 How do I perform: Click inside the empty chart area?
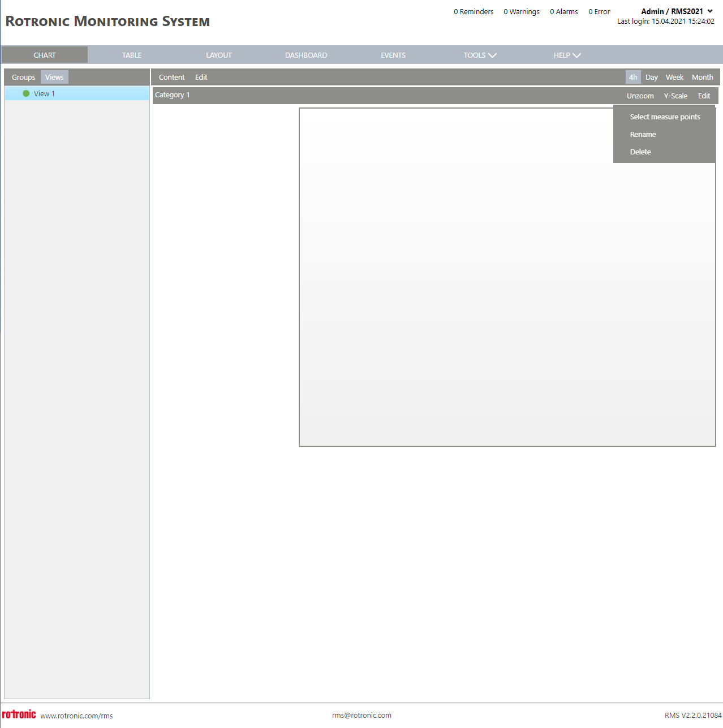[507, 277]
